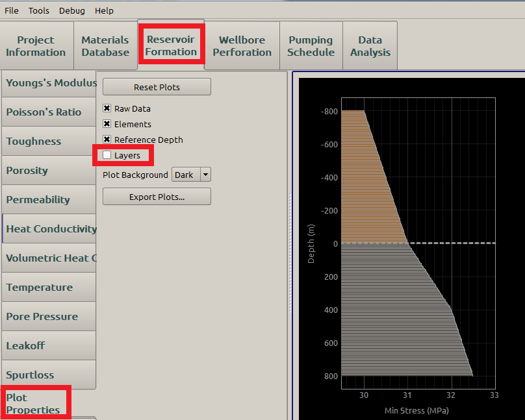Switch to Project Information tab
525x420 pixels.
36,46
